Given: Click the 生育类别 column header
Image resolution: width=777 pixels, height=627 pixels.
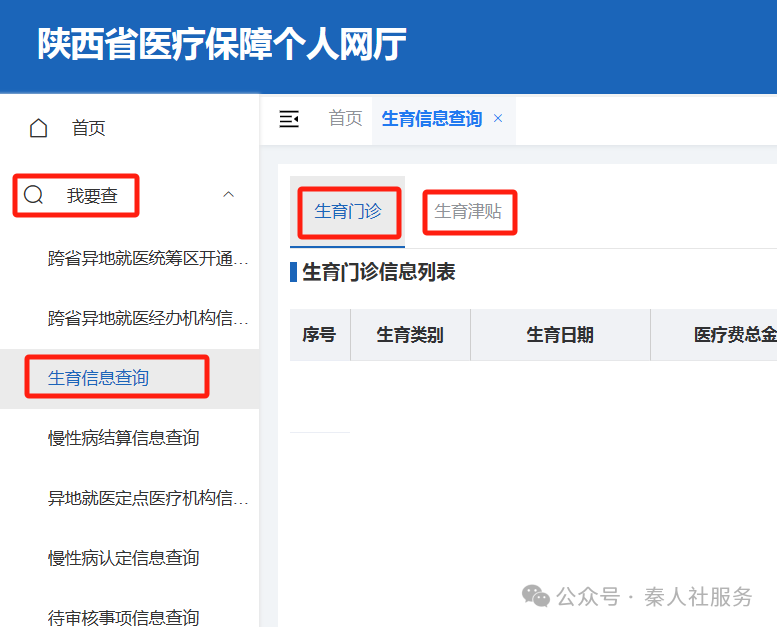Looking at the screenshot, I should point(410,335).
